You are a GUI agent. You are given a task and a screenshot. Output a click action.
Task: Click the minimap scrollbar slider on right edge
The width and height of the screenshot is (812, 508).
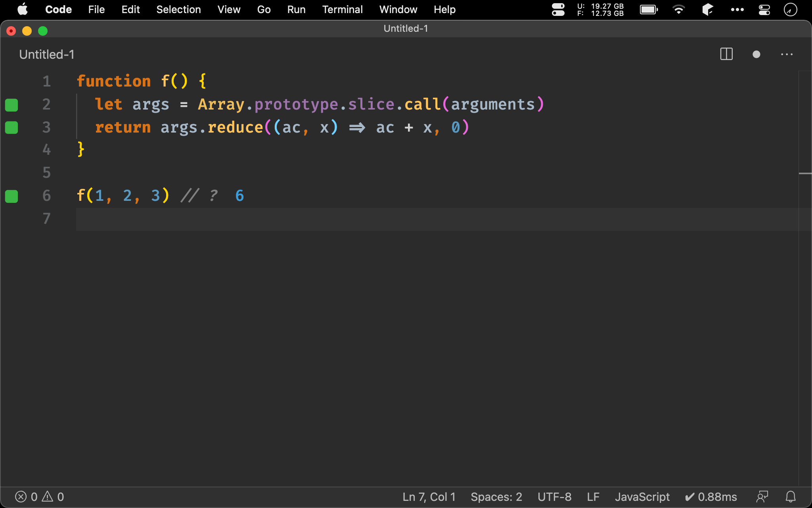point(805,173)
